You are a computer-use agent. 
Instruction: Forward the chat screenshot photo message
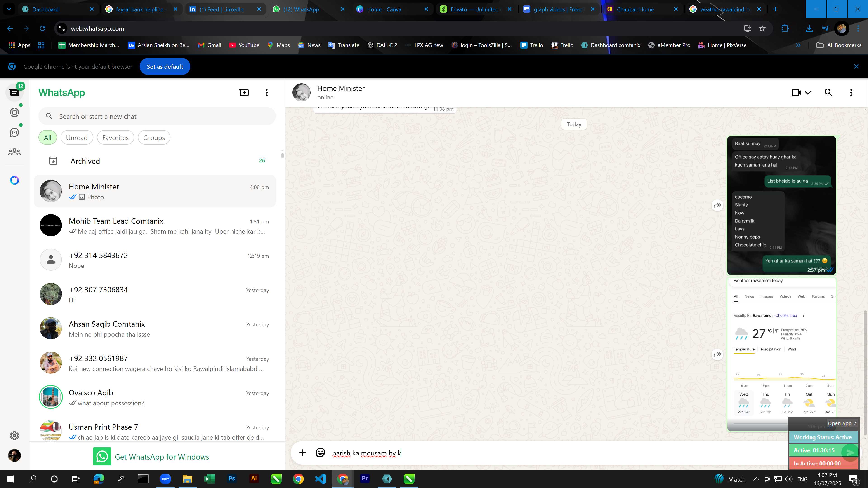tap(717, 205)
